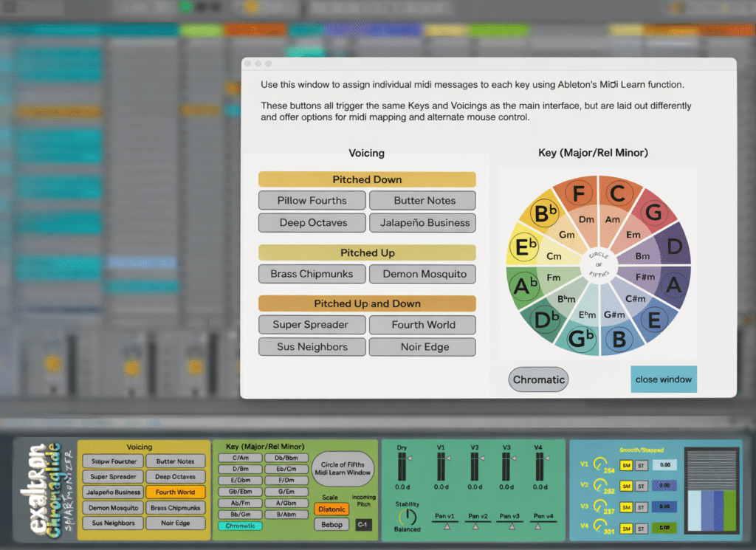The width and height of the screenshot is (756, 550).
Task: Click the V1 glide time knob
Action: (599, 464)
